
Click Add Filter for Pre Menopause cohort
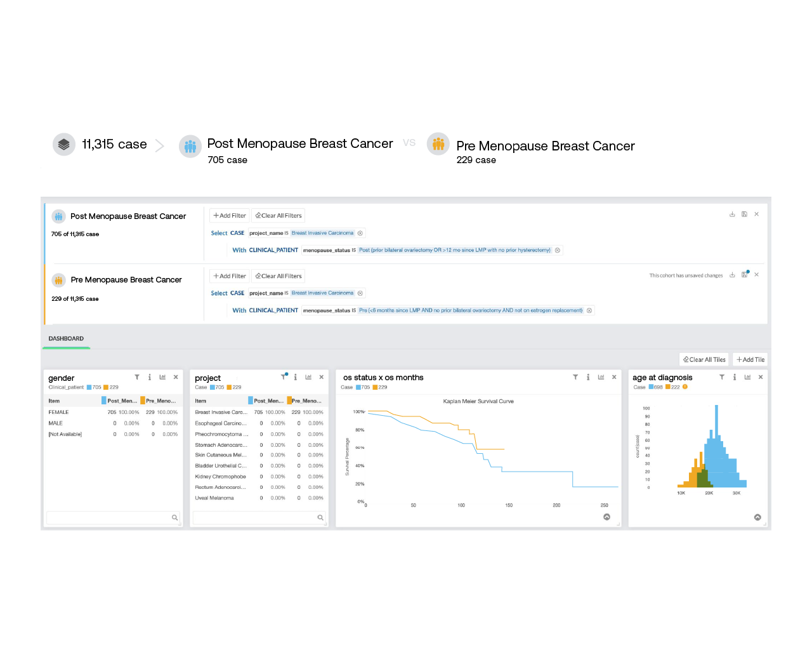(230, 276)
